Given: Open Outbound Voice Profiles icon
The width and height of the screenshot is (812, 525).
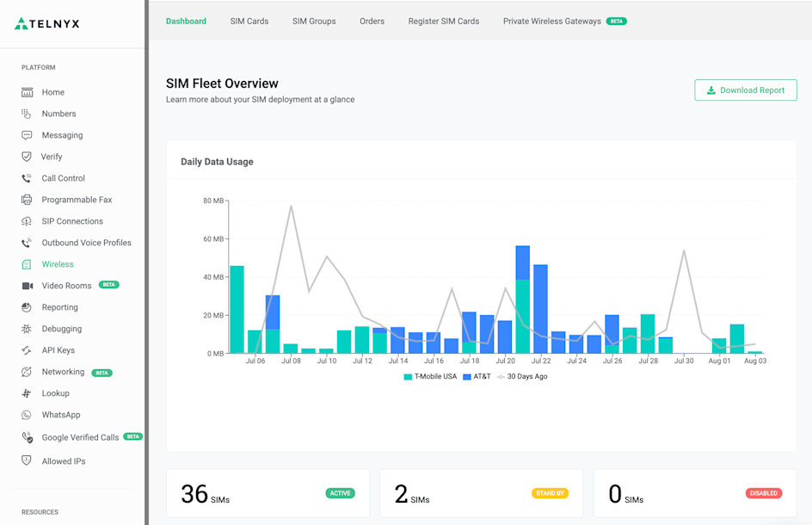Looking at the screenshot, I should (x=28, y=242).
